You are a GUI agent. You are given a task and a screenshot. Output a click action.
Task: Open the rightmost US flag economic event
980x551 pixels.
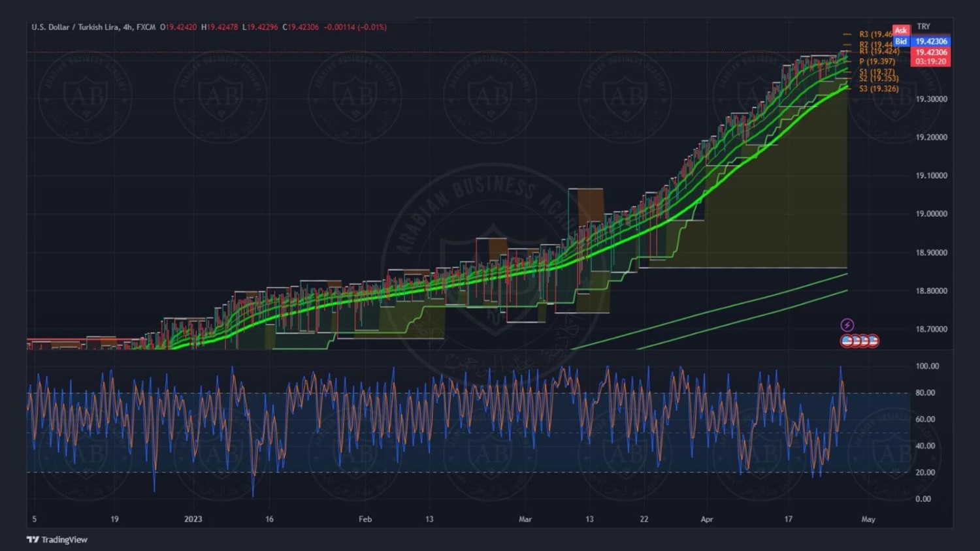point(873,341)
